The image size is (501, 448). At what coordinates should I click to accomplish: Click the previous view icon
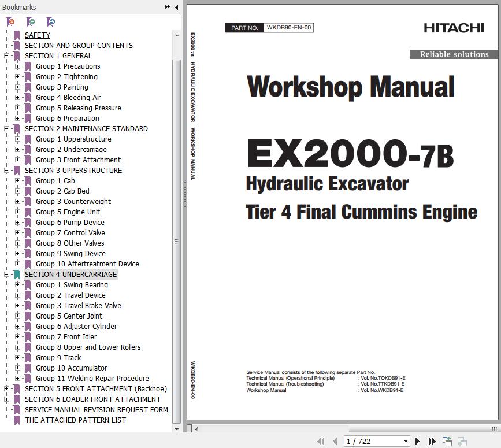(x=447, y=441)
